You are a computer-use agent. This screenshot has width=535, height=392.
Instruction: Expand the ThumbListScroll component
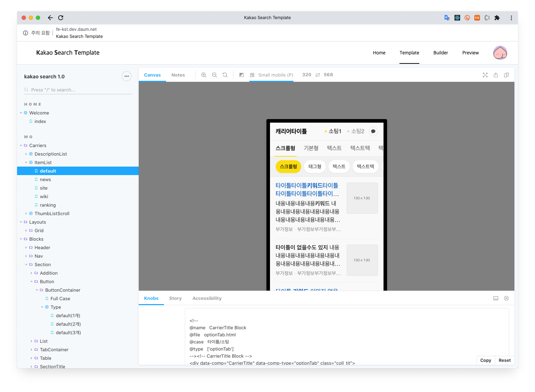(x=26, y=214)
